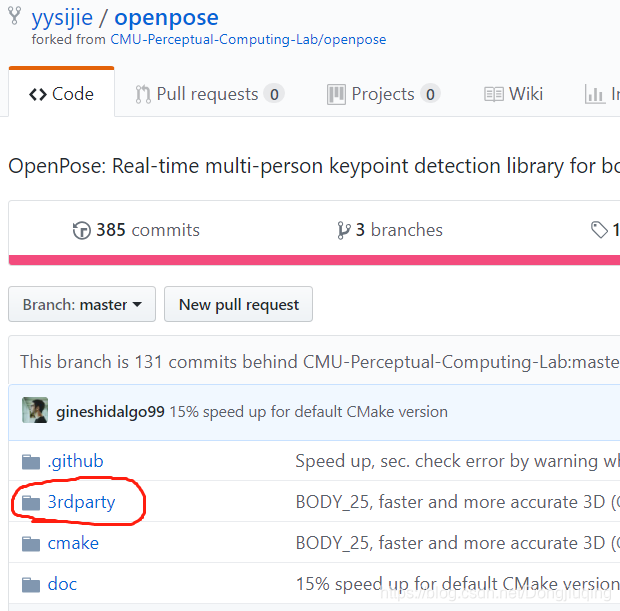This screenshot has height=611, width=620.
Task: Click the doc folder icon
Action: (x=31, y=585)
